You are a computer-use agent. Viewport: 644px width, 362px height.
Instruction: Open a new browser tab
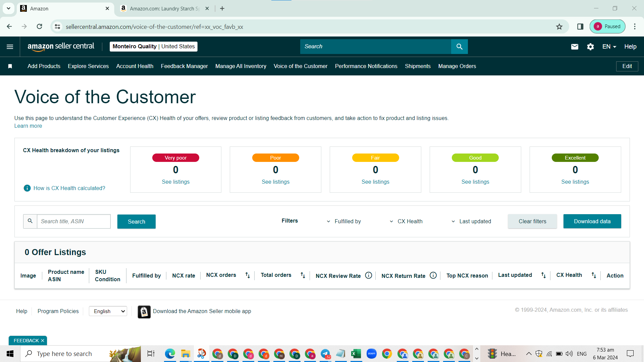222,8
